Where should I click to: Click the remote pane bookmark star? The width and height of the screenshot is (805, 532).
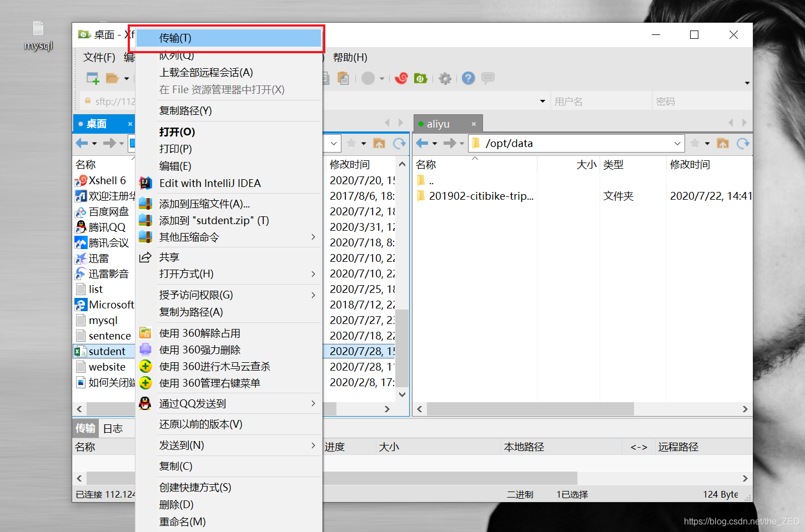(x=695, y=143)
